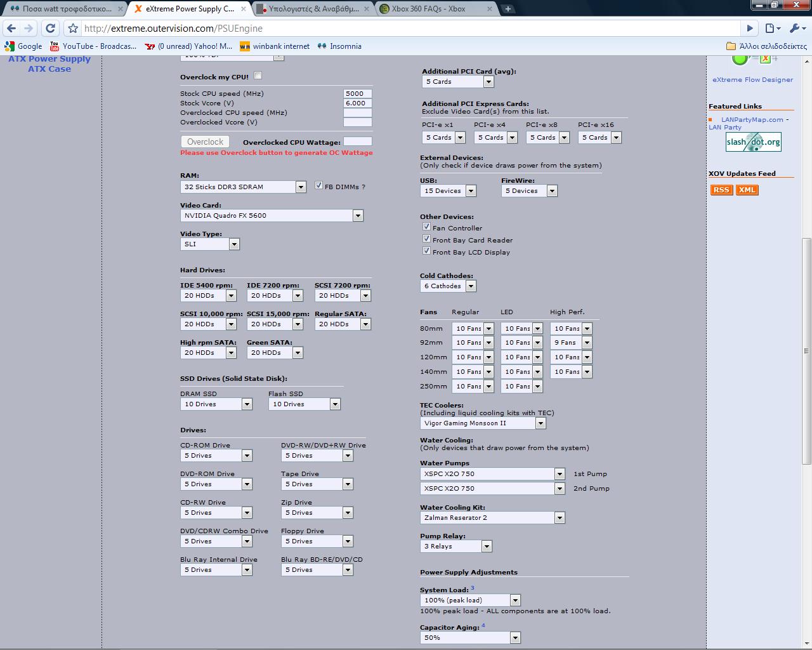Image resolution: width=812 pixels, height=650 pixels.
Task: Open the Capacitor Aging dropdown
Action: click(471, 638)
